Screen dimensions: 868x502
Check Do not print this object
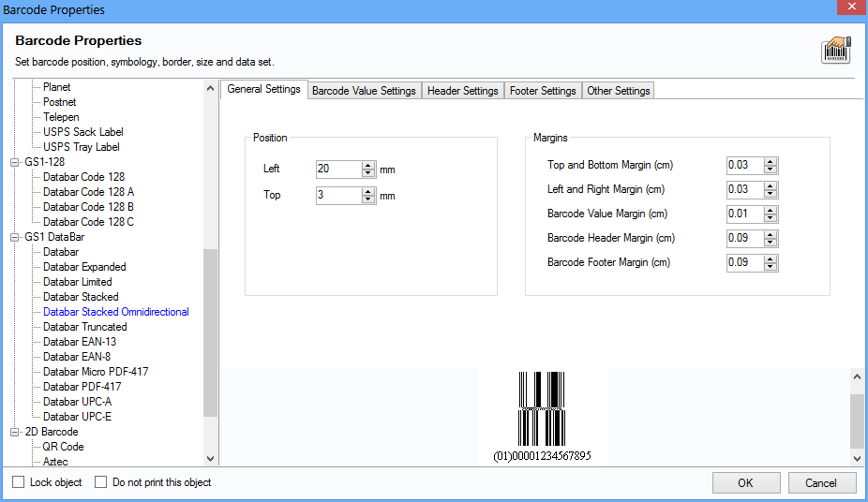click(x=100, y=482)
